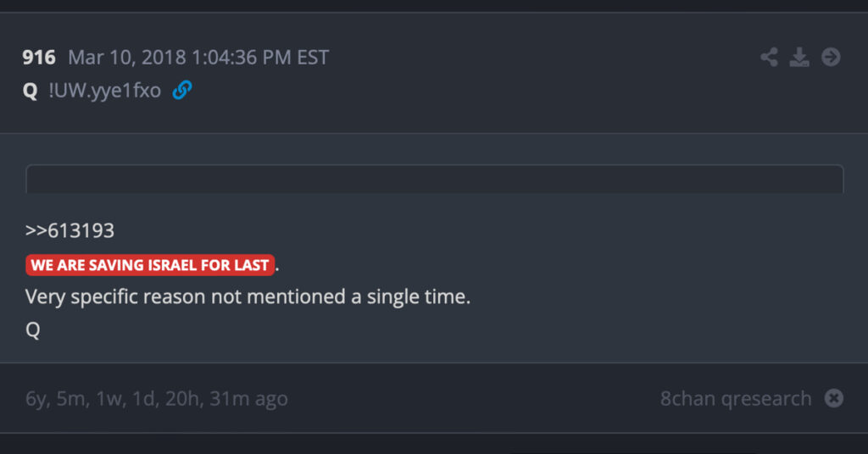Select post number 916
Screen dimensions: 868x454
(x=39, y=58)
